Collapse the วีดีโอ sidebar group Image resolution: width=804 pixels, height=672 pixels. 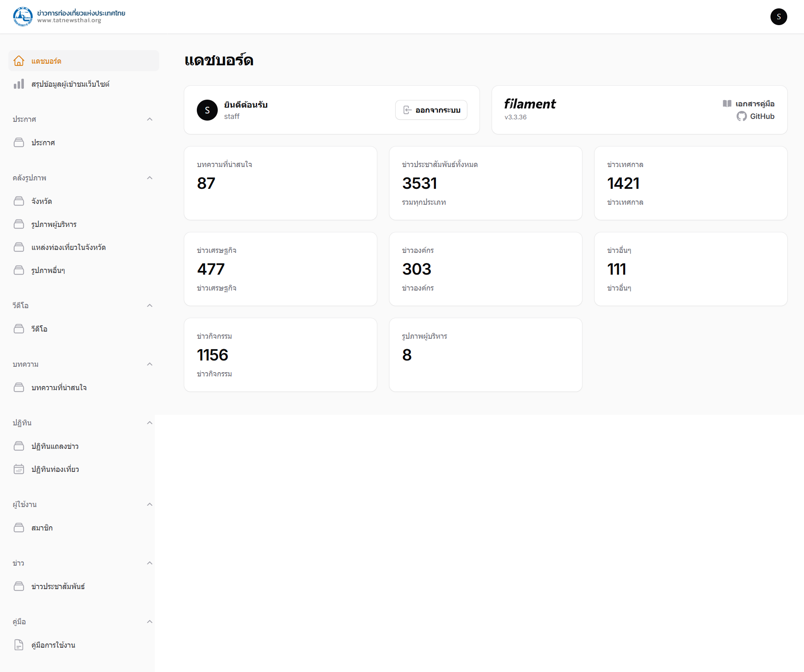(x=149, y=306)
